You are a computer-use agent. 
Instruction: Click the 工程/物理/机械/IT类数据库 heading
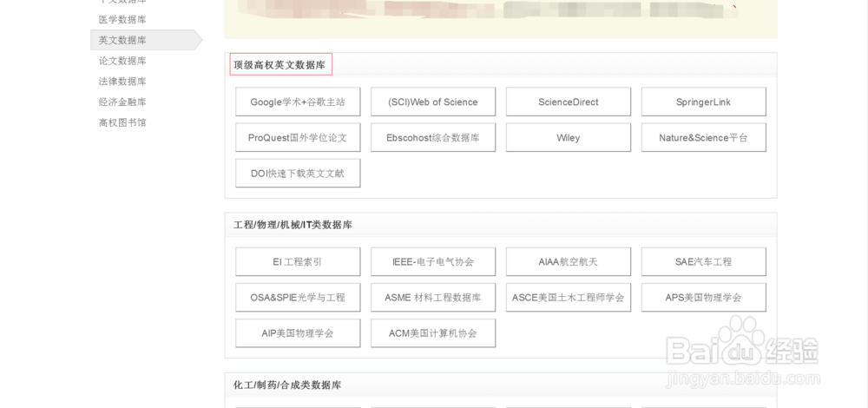[293, 225]
